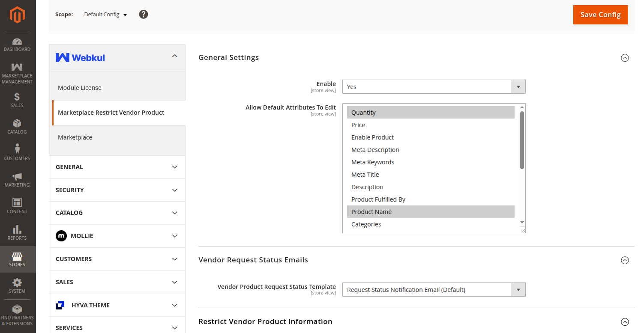This screenshot has height=333, width=644.
Task: Select Enable Product in attributes list
Action: coord(431,137)
